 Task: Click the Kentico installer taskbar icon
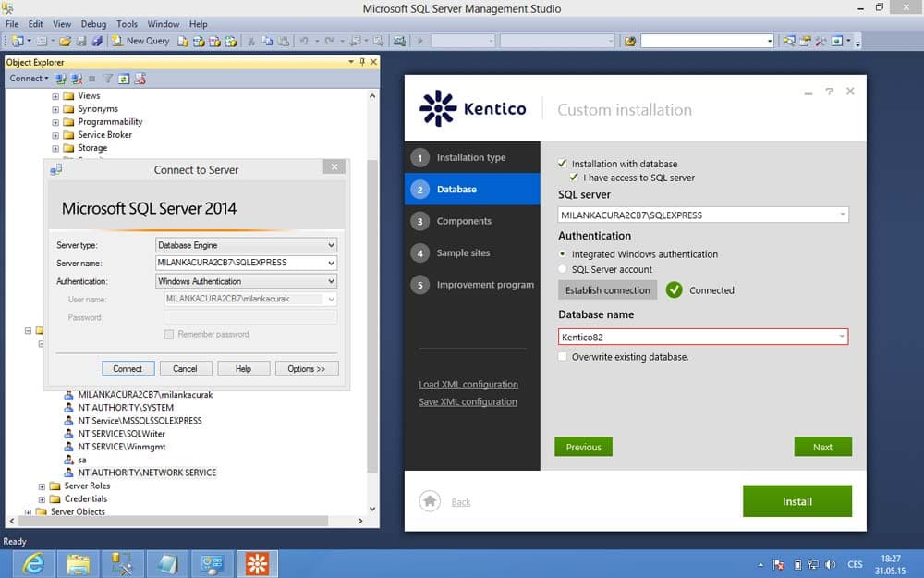click(257, 564)
